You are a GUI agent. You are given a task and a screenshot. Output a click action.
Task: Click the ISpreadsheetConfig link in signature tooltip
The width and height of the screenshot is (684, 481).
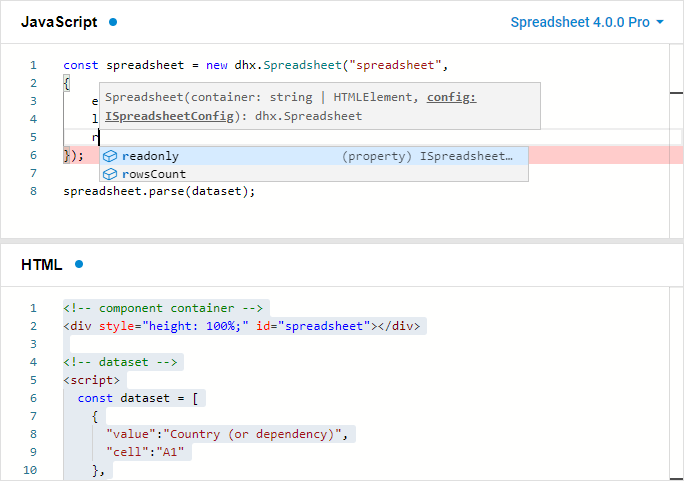(x=169, y=116)
